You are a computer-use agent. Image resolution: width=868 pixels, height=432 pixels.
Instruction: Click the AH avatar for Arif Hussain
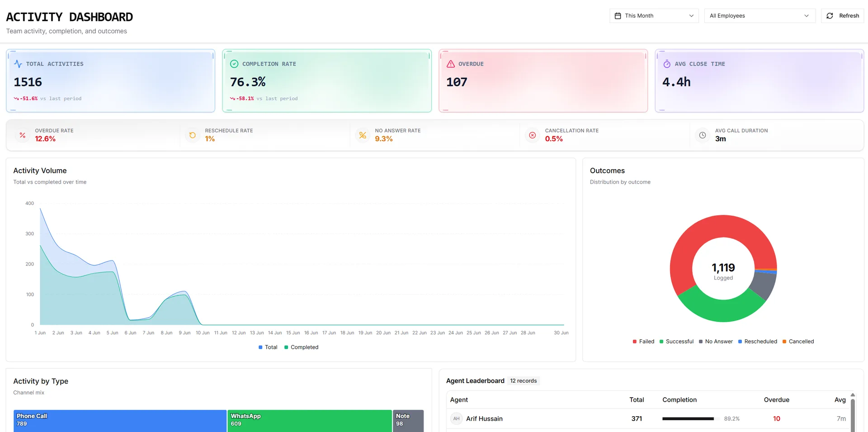[457, 419]
